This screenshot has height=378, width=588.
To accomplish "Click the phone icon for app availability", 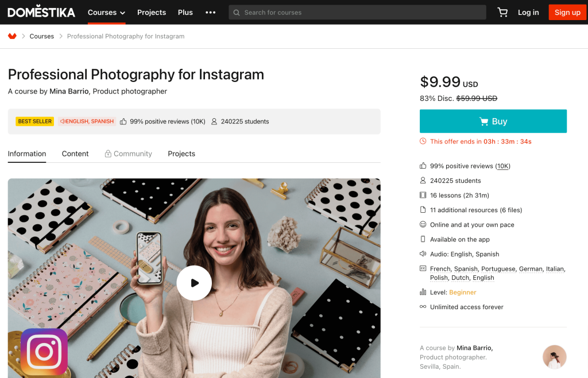I will coord(423,239).
